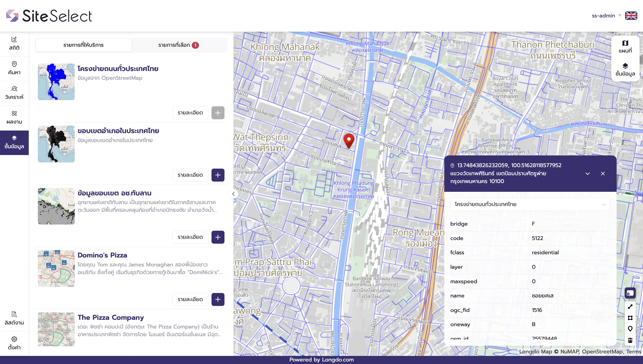The height and width of the screenshot is (364, 643).
Task: Switch to รายการที่ให้บริการ tab
Action: pos(83,45)
